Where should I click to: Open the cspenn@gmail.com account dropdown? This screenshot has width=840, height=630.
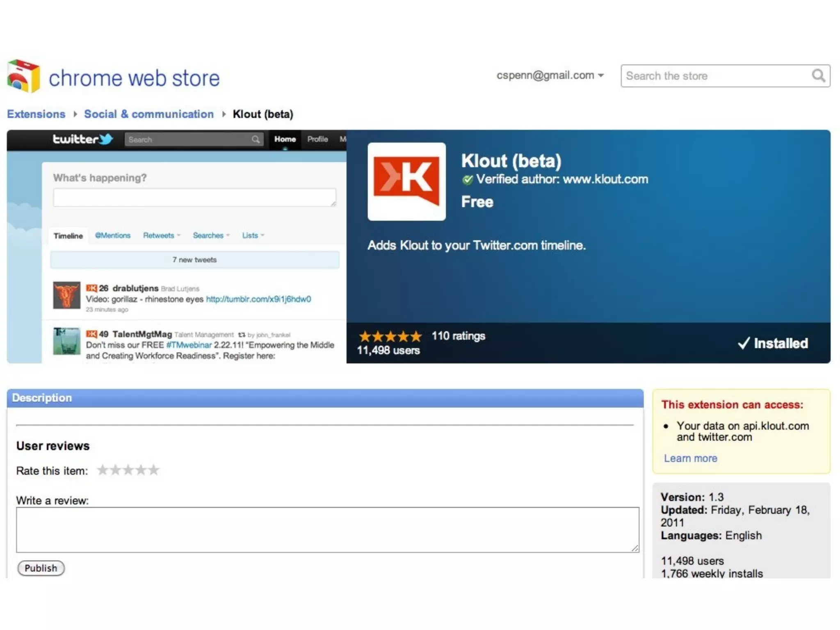pos(550,75)
